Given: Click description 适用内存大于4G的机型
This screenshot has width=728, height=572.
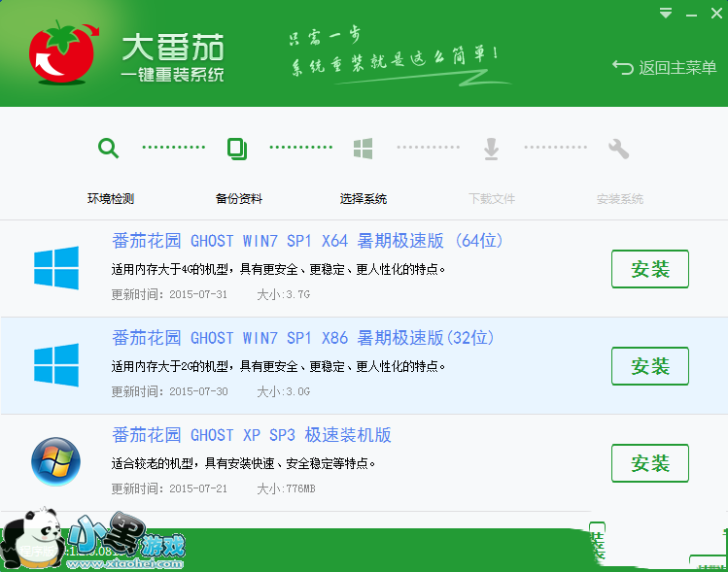Looking at the screenshot, I should click(x=279, y=269).
